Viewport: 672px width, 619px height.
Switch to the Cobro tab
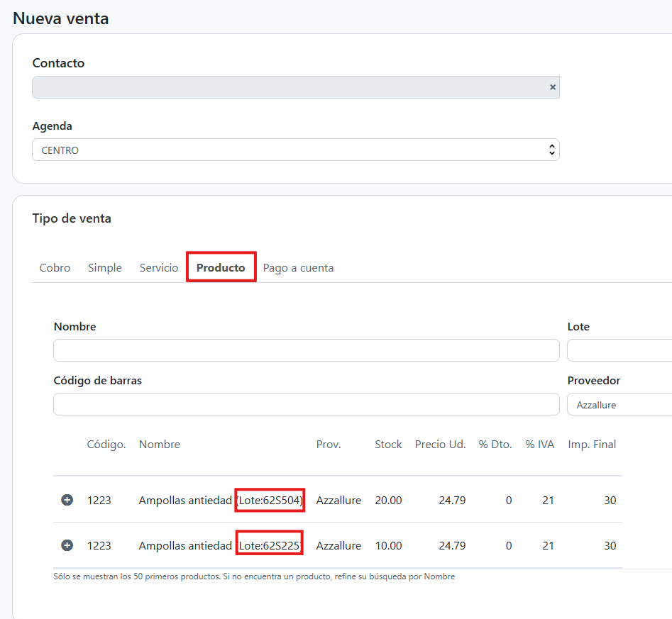tap(55, 268)
